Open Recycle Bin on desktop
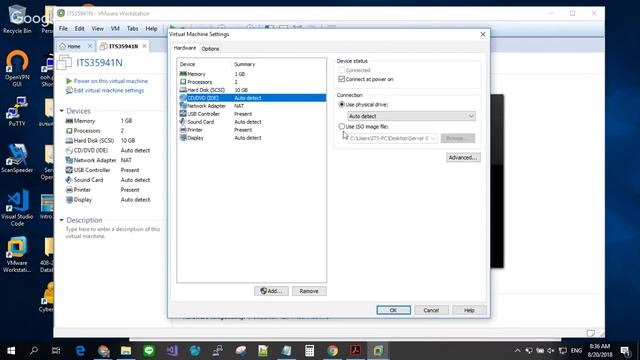This screenshot has width=640, height=360. coord(17,19)
